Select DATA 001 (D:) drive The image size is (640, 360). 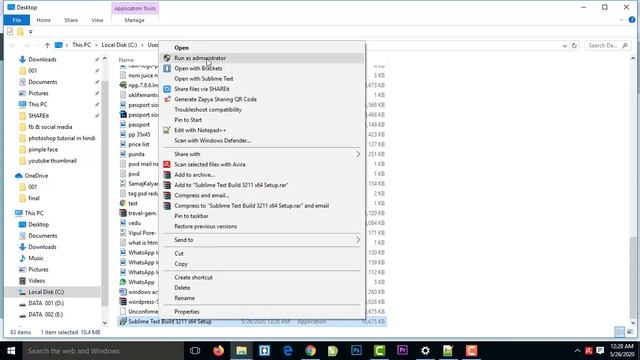point(46,303)
